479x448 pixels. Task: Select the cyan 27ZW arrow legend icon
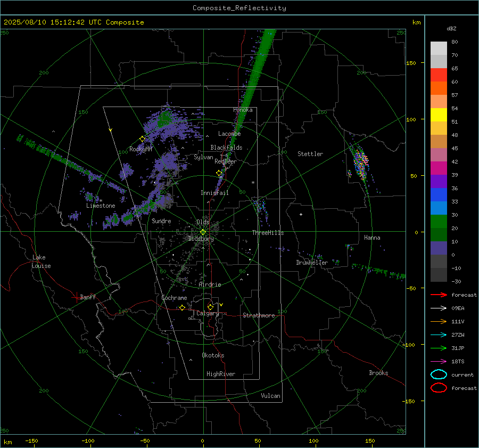pyautogui.click(x=439, y=335)
